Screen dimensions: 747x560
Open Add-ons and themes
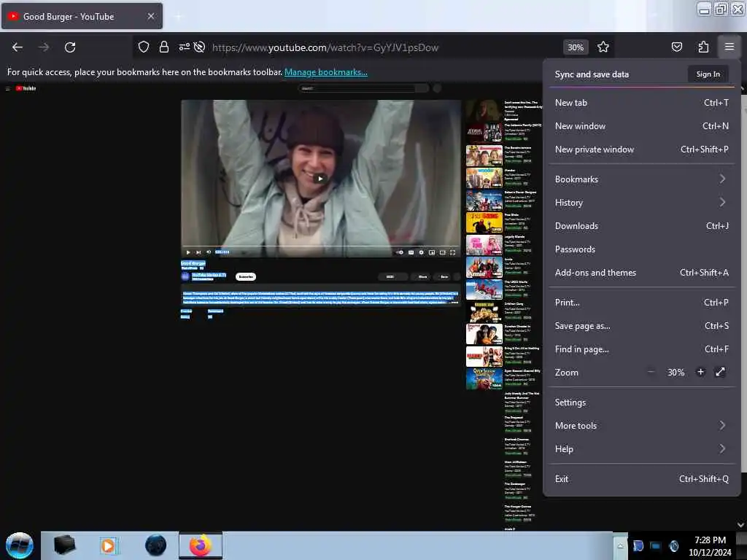click(x=642, y=273)
